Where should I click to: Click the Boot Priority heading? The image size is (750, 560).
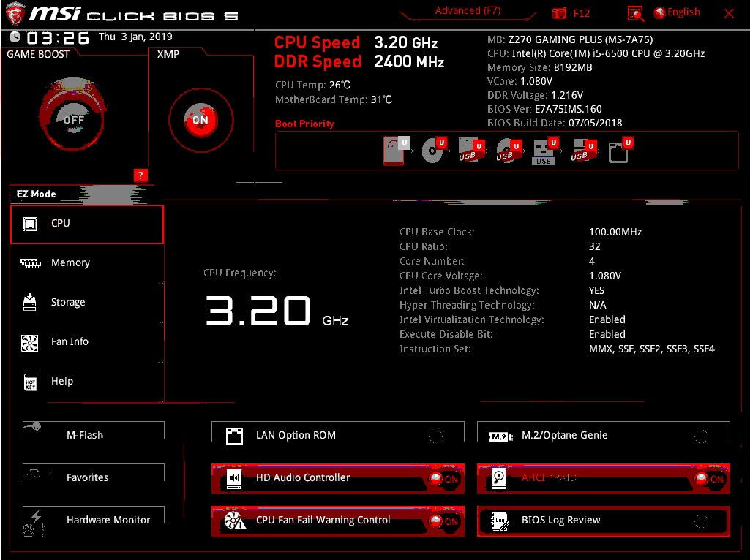click(x=304, y=124)
